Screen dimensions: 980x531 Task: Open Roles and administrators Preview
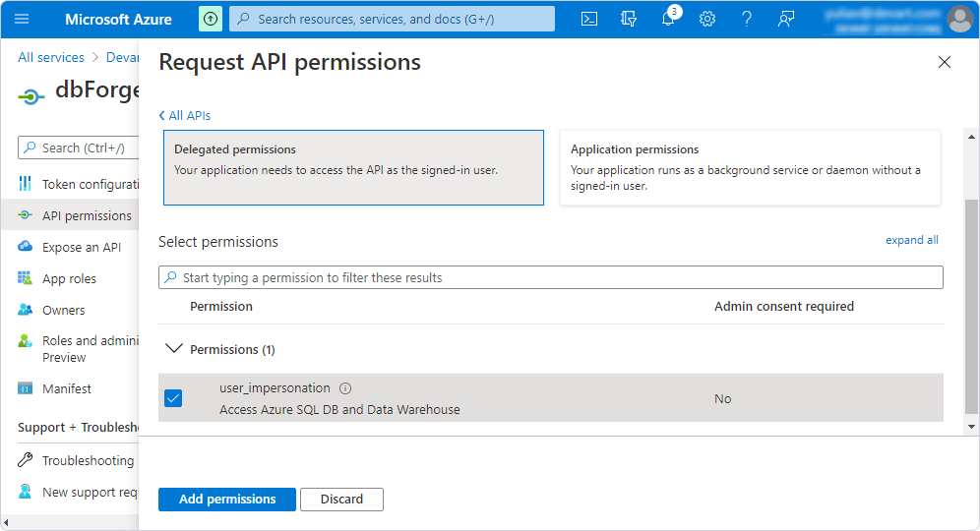pyautogui.click(x=90, y=348)
